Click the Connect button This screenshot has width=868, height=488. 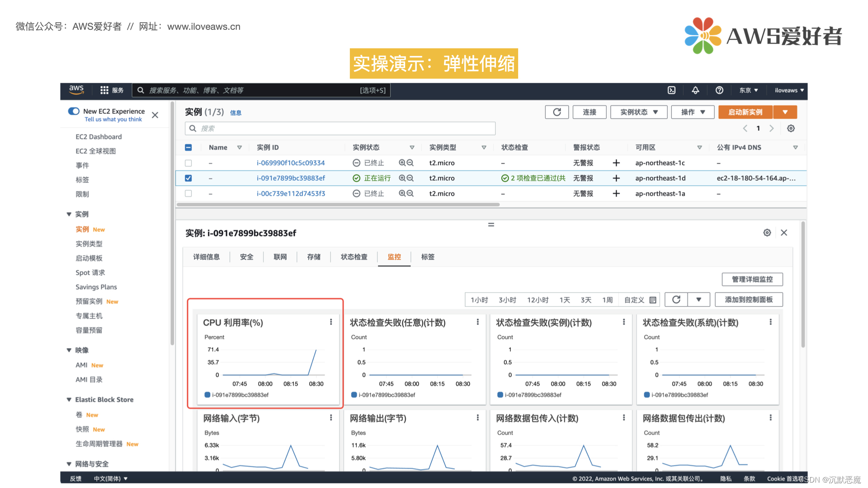590,112
